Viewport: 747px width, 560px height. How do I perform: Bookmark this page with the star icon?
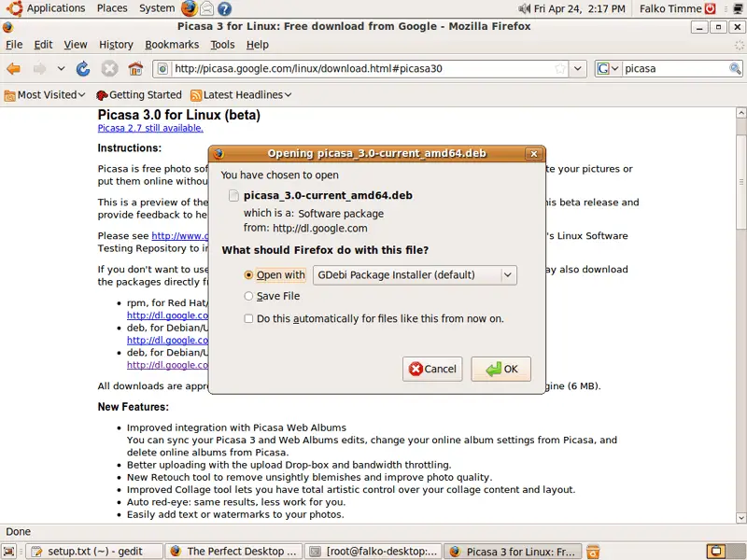tap(560, 69)
